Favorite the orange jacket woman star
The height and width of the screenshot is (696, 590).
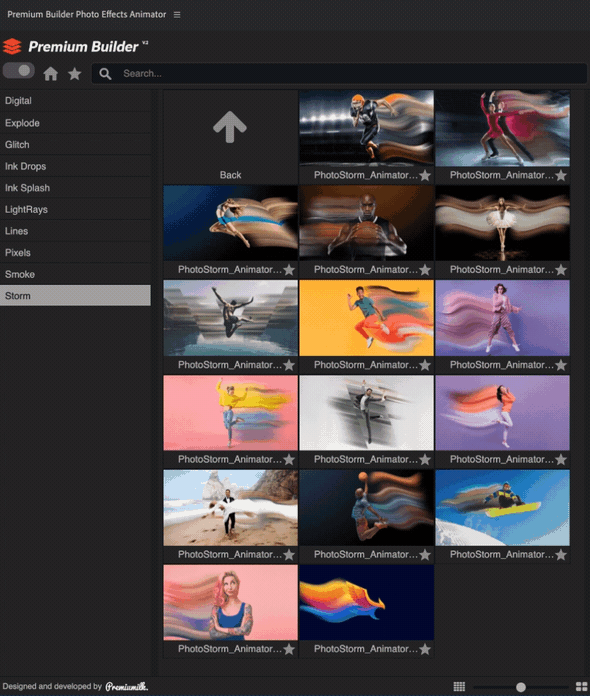coord(561,459)
